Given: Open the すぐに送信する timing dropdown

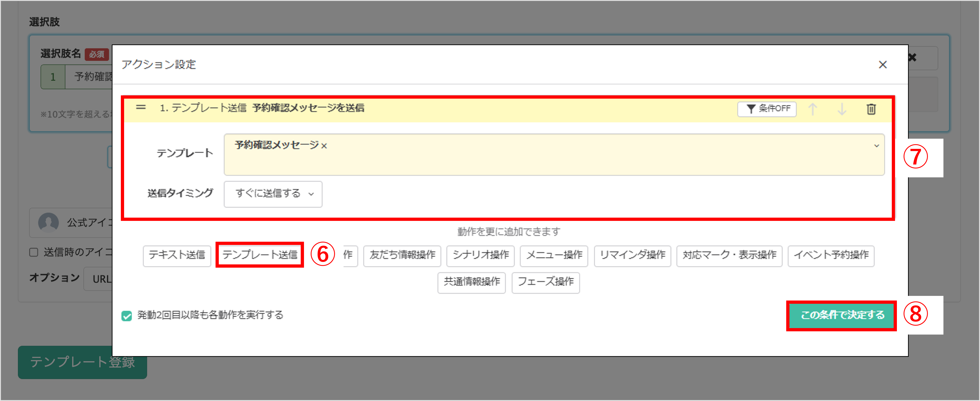Looking at the screenshot, I should (x=272, y=194).
